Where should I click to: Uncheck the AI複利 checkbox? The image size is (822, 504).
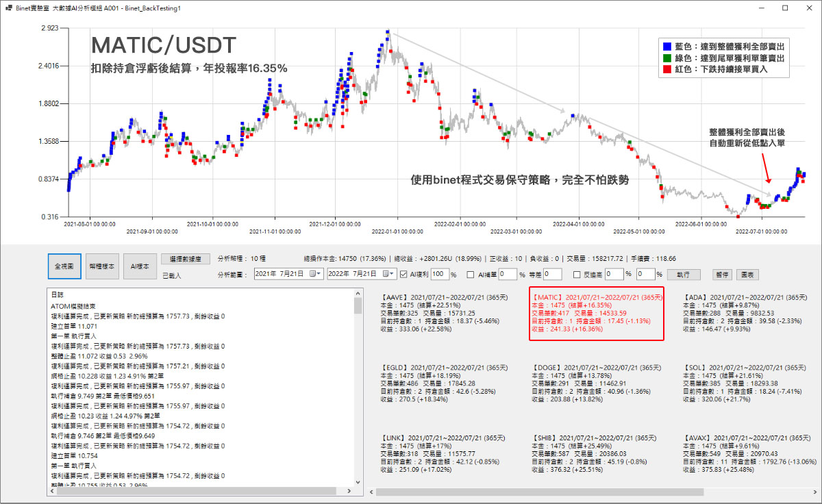click(403, 275)
